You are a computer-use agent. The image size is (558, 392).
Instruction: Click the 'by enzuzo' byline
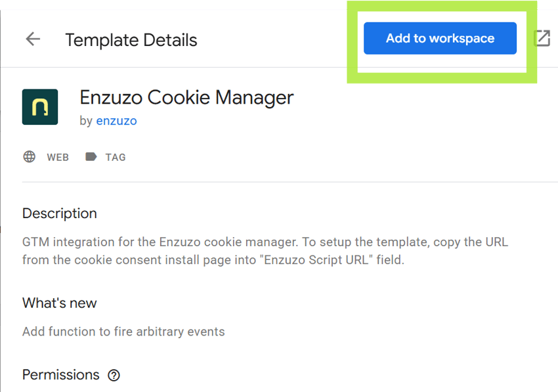point(108,120)
